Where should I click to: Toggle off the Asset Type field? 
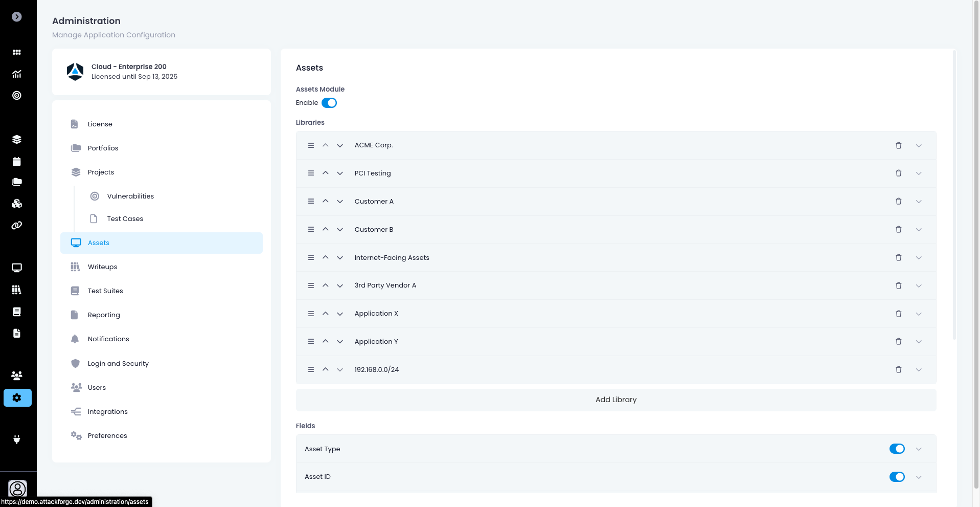[x=897, y=449]
